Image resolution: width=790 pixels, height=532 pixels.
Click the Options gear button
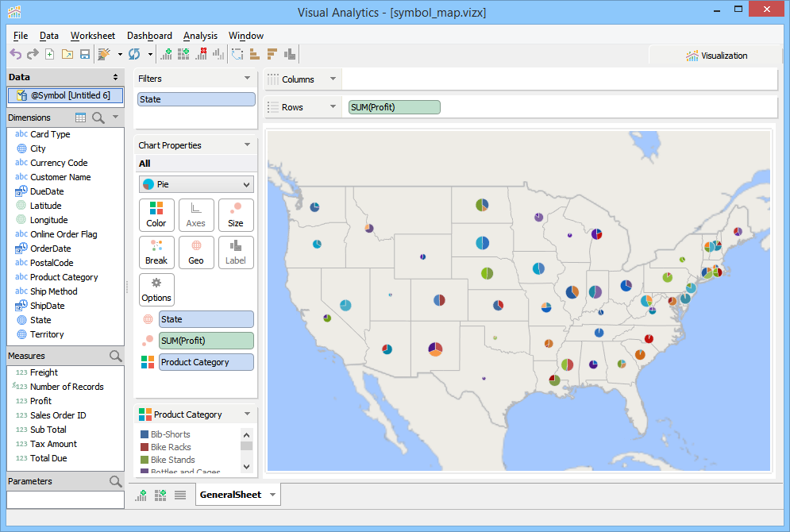click(156, 289)
